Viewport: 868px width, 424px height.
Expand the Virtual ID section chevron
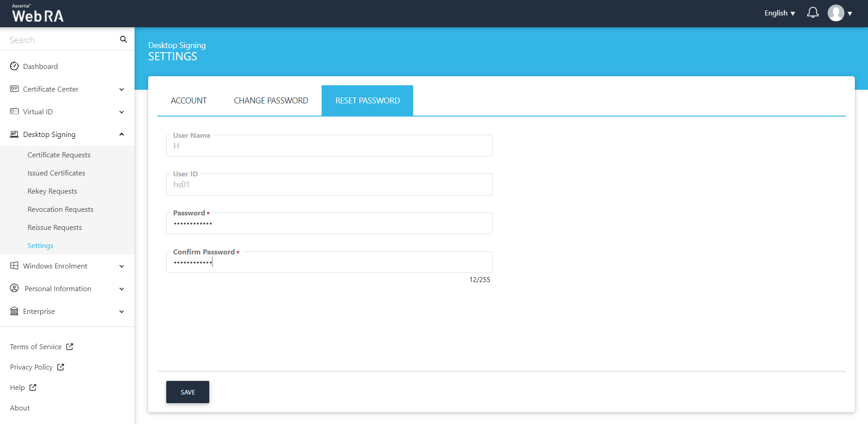[x=121, y=112]
